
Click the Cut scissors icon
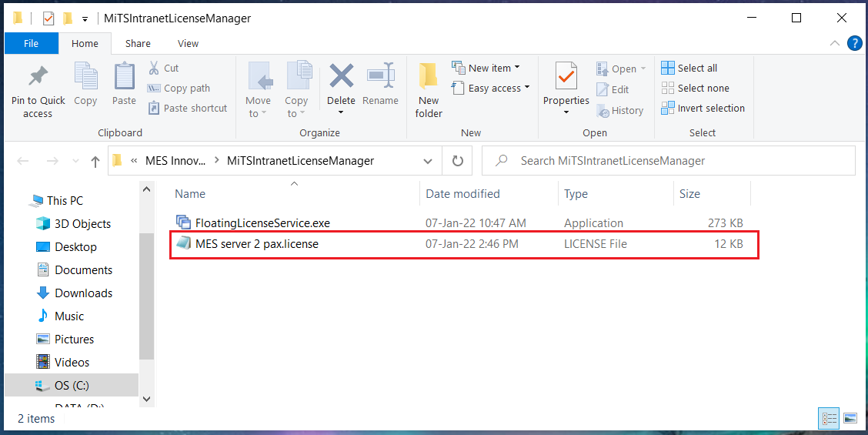154,69
